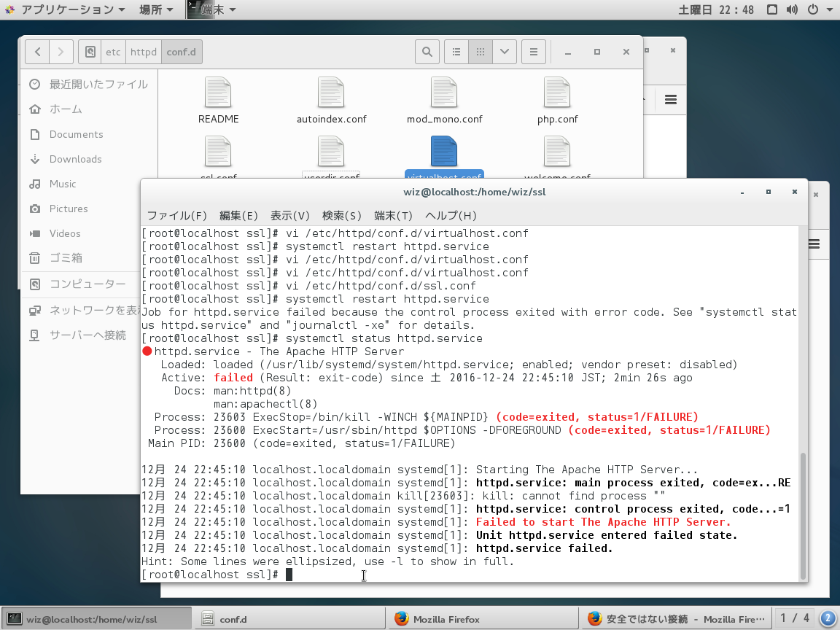Open terminal Help menu (ヘルプ)
Image resolution: width=840 pixels, height=630 pixels.
451,215
